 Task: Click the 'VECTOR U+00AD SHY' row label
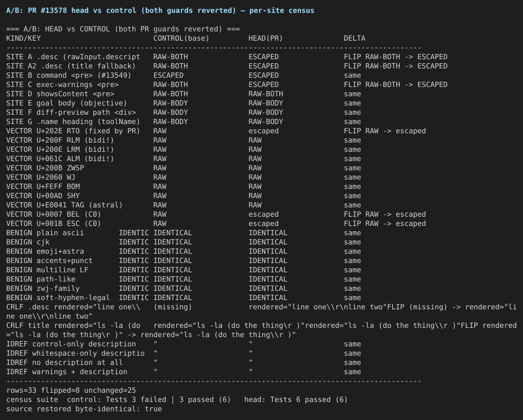(43, 197)
